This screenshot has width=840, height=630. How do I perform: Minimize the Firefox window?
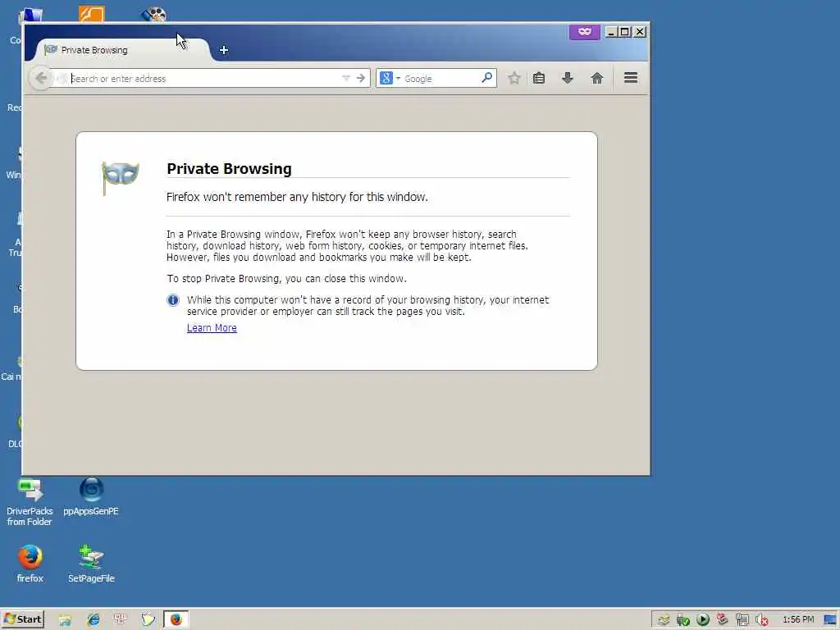pos(610,32)
